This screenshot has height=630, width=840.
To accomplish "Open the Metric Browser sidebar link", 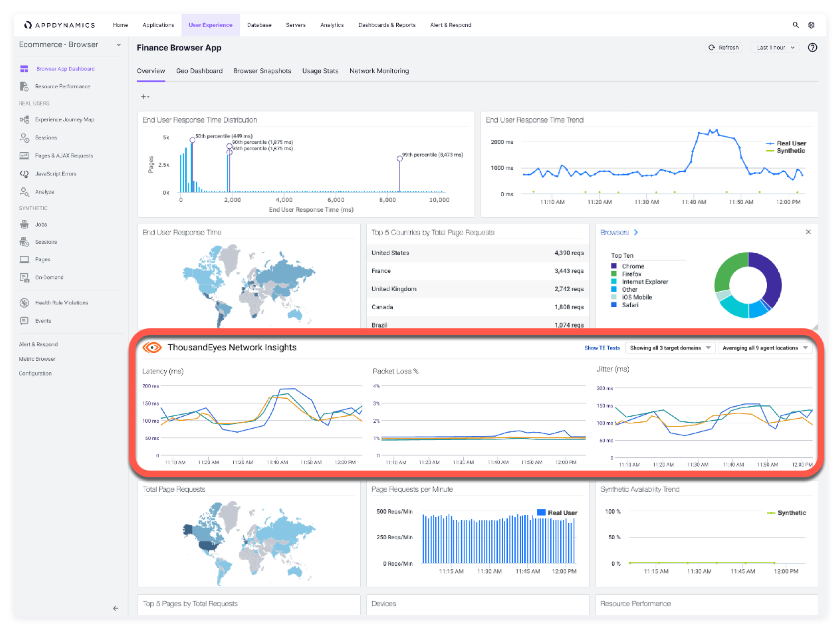I will pyautogui.click(x=37, y=359).
